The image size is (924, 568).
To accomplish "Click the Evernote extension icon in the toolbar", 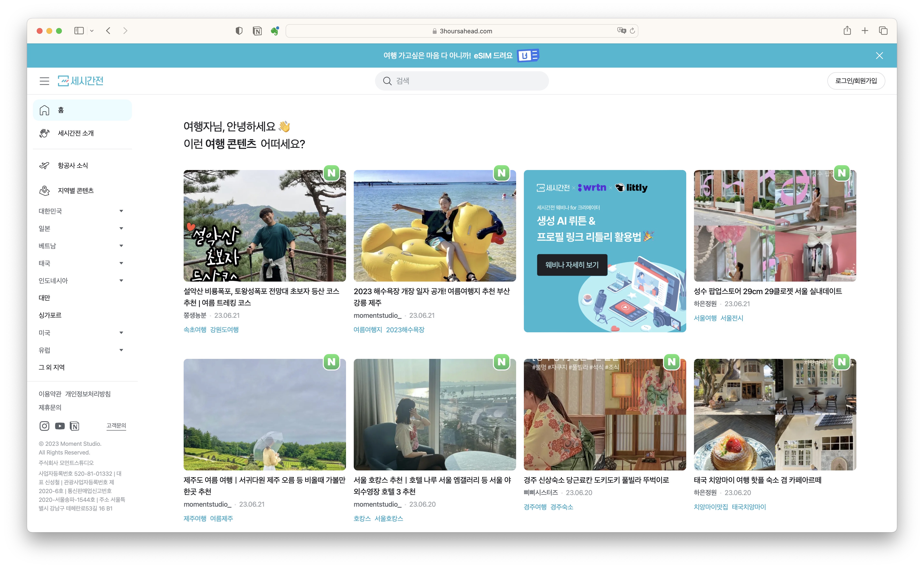I will pyautogui.click(x=275, y=31).
